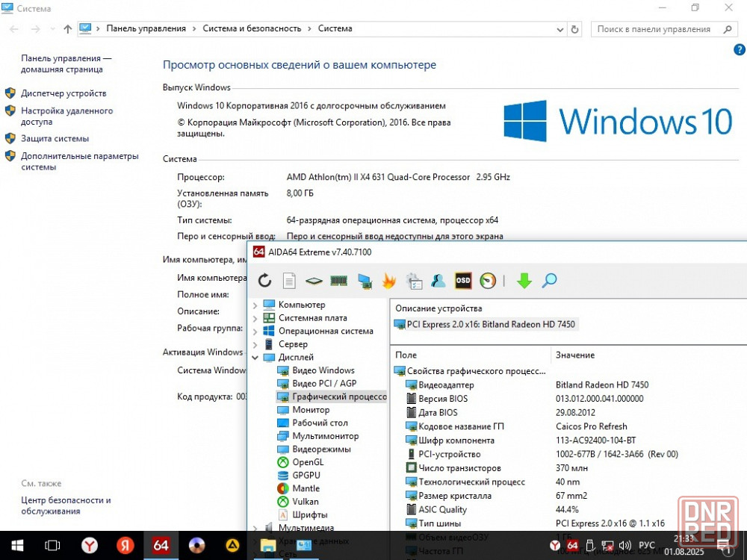The height and width of the screenshot is (560, 747).
Task: Select Графический процессор tree item
Action: [332, 396]
